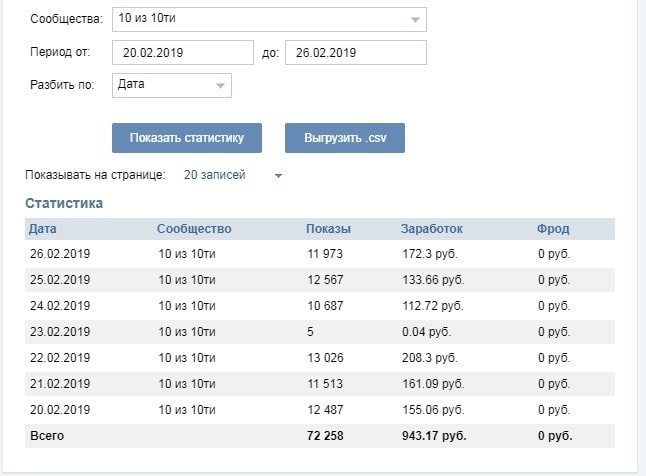The image size is (646, 476).
Task: Select the 20.02.2019 table row date
Action: click(60, 410)
